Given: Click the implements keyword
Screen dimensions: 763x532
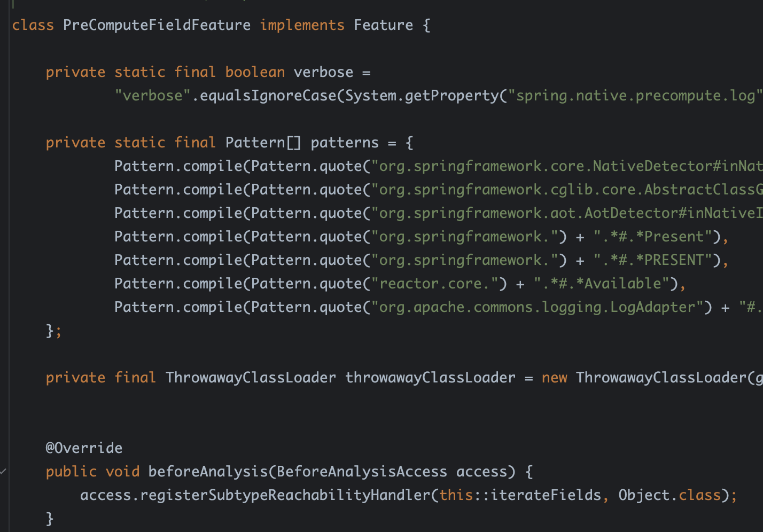Looking at the screenshot, I should [x=302, y=25].
